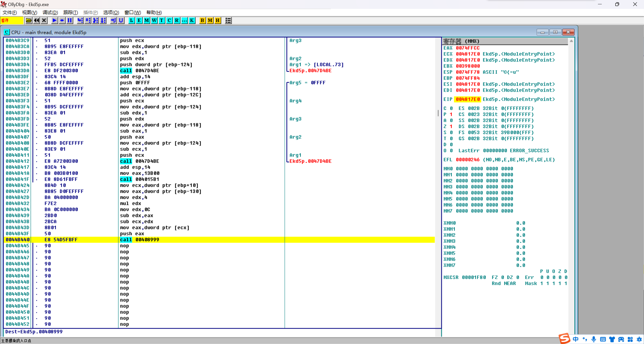Click the Execute till return icon
This screenshot has width=644, height=344.
pyautogui.click(x=113, y=21)
